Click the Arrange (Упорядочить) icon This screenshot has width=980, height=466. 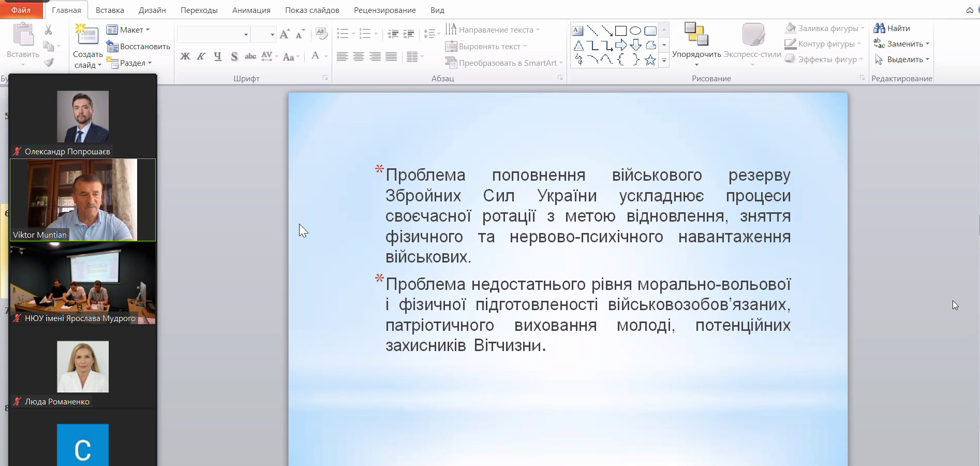click(x=696, y=34)
